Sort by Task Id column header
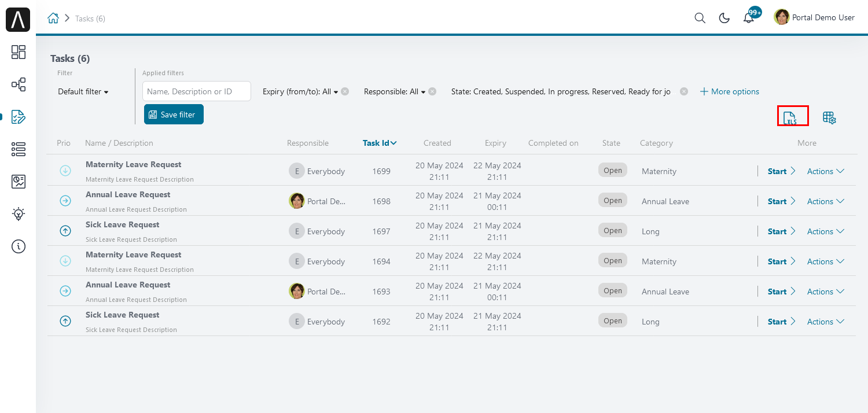Viewport: 868px width, 413px height. (x=380, y=143)
